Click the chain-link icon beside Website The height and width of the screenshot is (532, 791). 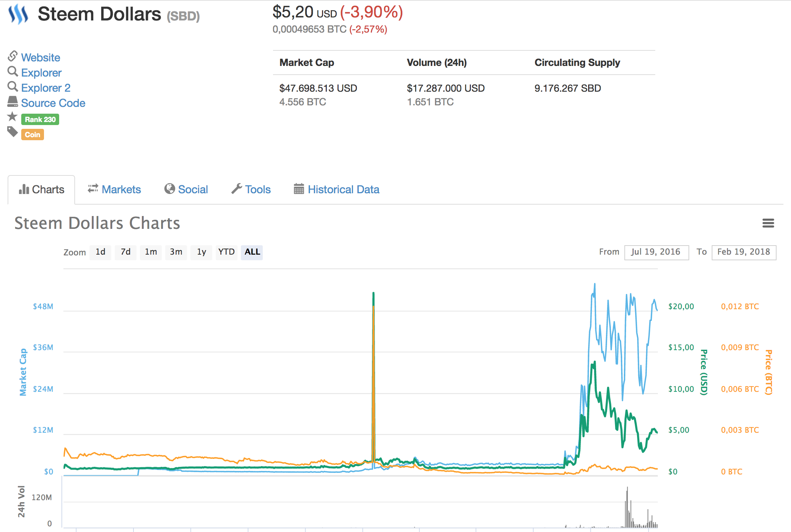[x=13, y=56]
